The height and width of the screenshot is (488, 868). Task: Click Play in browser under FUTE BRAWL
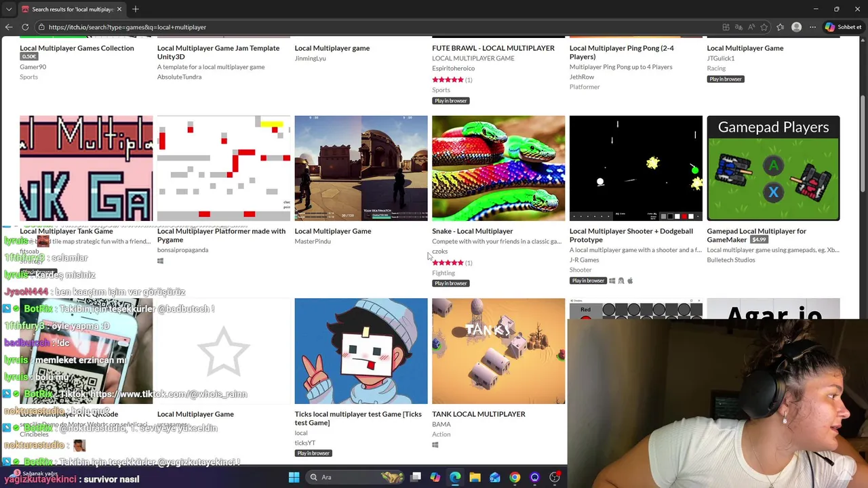tap(451, 101)
